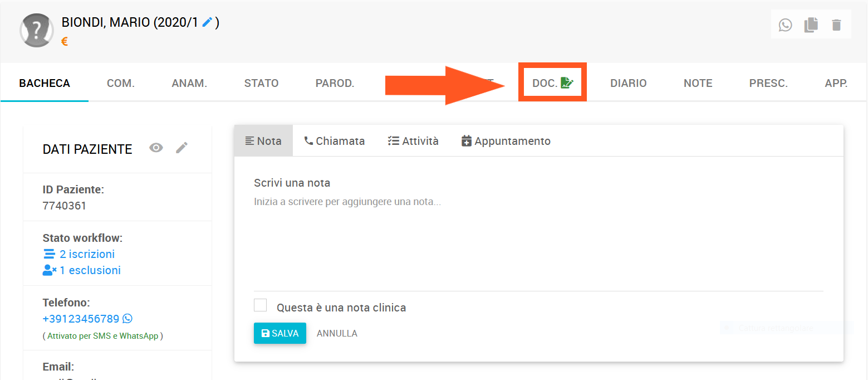
Task: Open the APP. tab
Action: pos(836,84)
